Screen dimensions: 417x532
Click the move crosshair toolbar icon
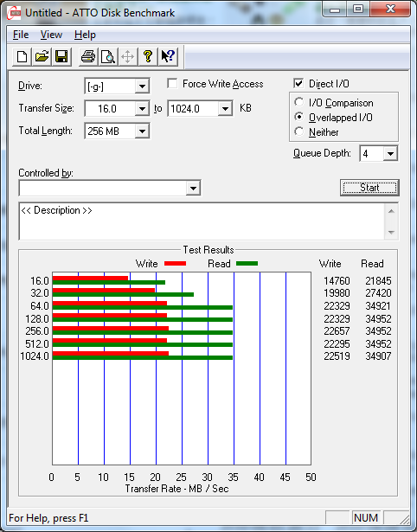(127, 56)
